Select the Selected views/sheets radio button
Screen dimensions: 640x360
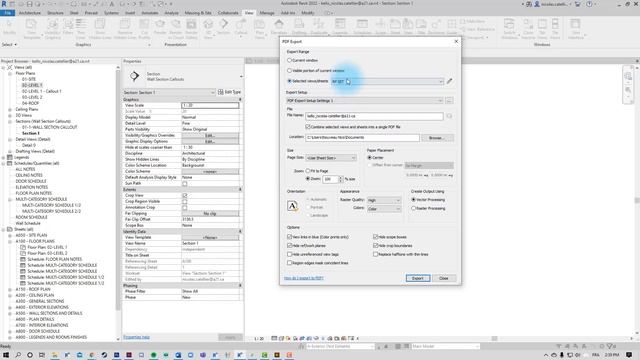point(289,81)
